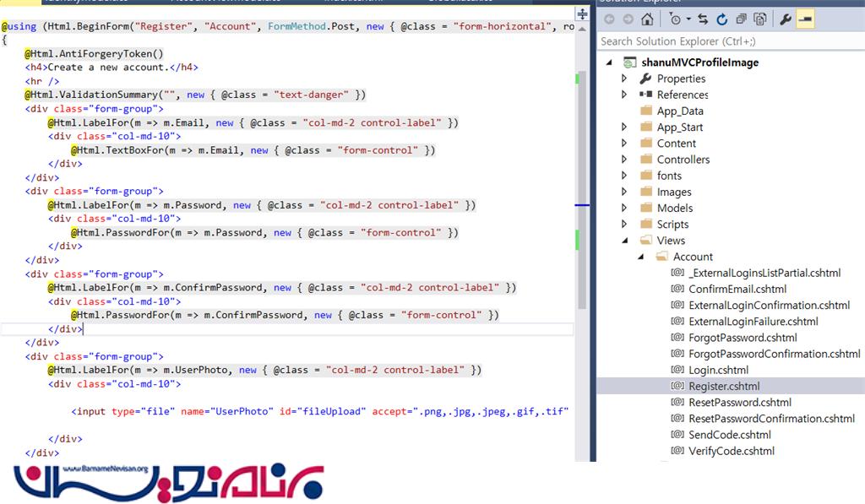Toggle the Pending Changes Filter clock icon
The height and width of the screenshot is (504, 865).
675,19
